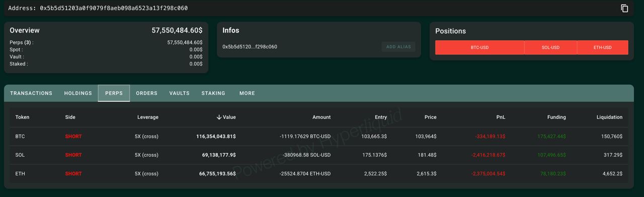Open the BTC-USD position button

[x=479, y=47]
